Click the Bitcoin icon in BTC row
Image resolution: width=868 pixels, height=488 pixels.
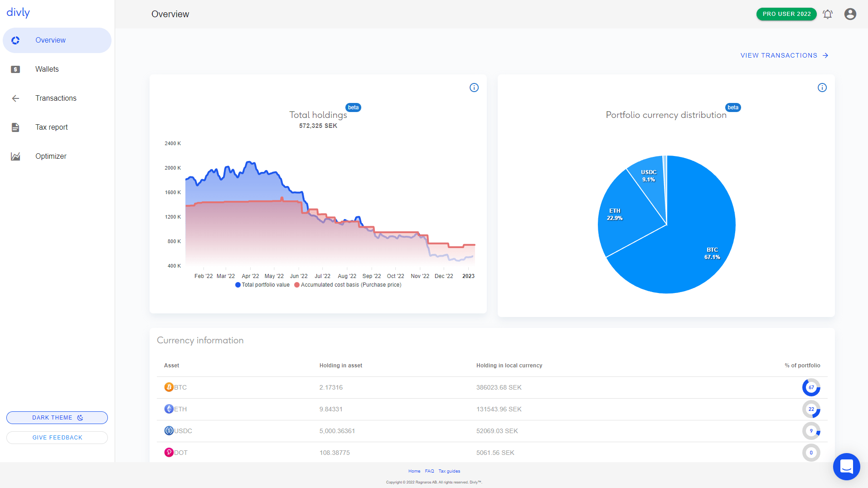[x=169, y=387]
